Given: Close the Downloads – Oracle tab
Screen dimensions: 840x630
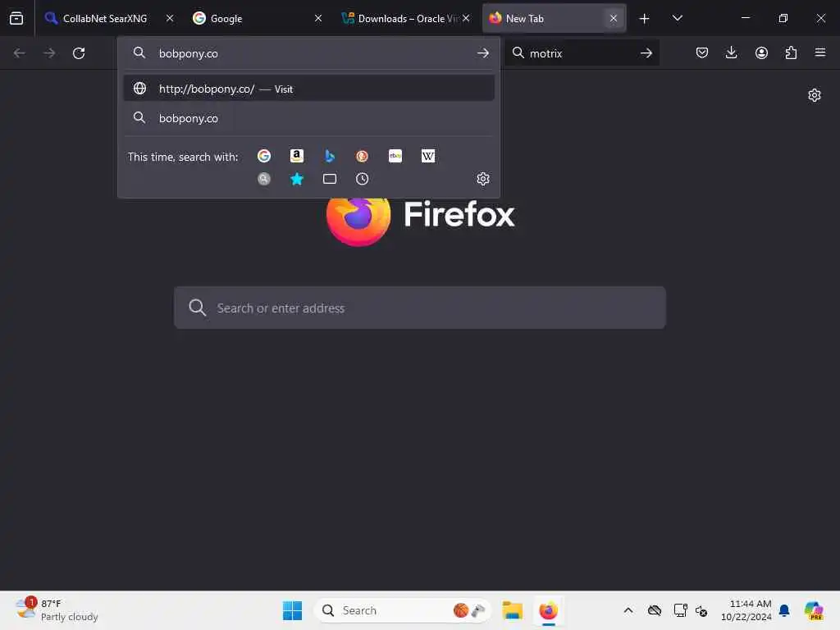Looking at the screenshot, I should point(466,18).
